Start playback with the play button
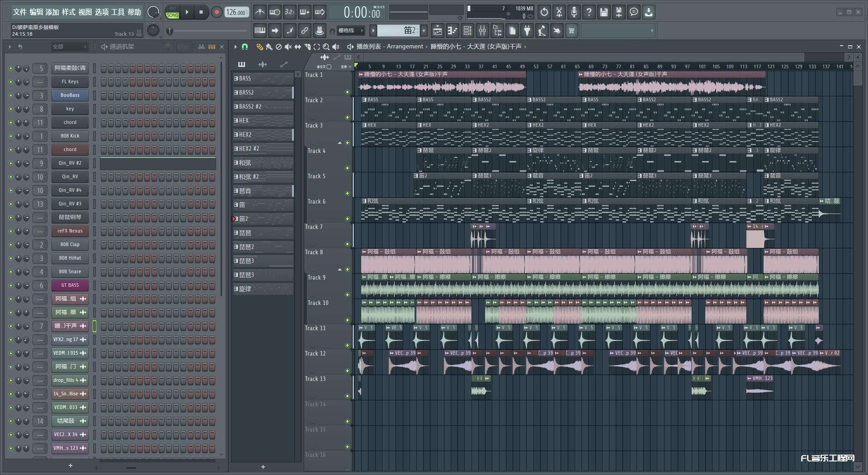 (187, 12)
